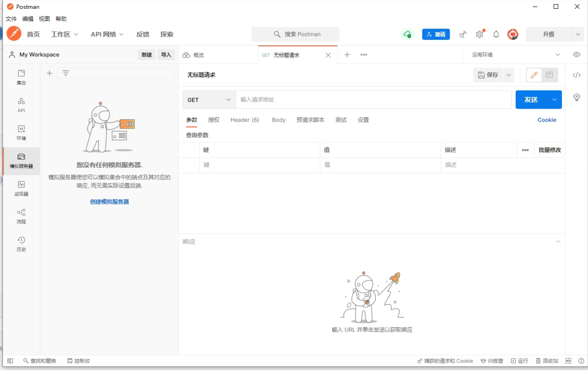Expand the 发送 button dropdown arrow
The width and height of the screenshot is (588, 371).
[554, 100]
